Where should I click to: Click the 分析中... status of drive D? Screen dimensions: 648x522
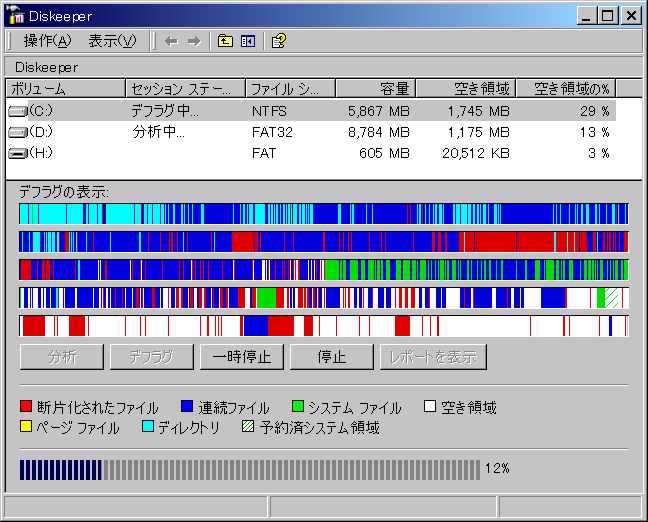tap(159, 132)
